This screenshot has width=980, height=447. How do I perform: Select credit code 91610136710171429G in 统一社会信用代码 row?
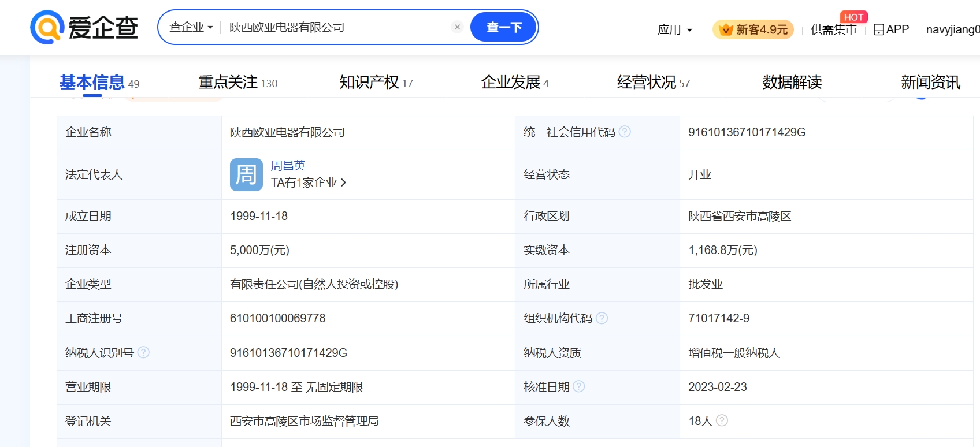[x=747, y=132]
